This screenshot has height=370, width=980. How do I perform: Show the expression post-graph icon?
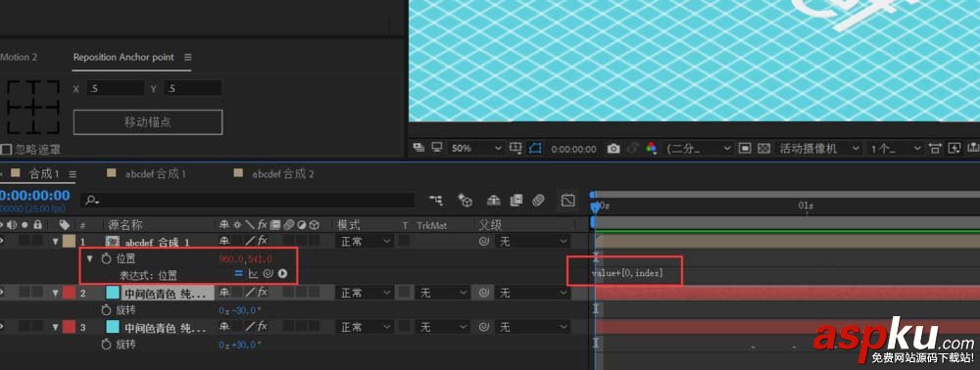coord(253,273)
